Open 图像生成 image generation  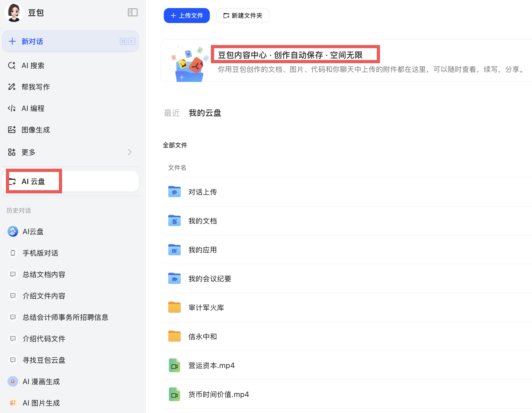(70, 130)
